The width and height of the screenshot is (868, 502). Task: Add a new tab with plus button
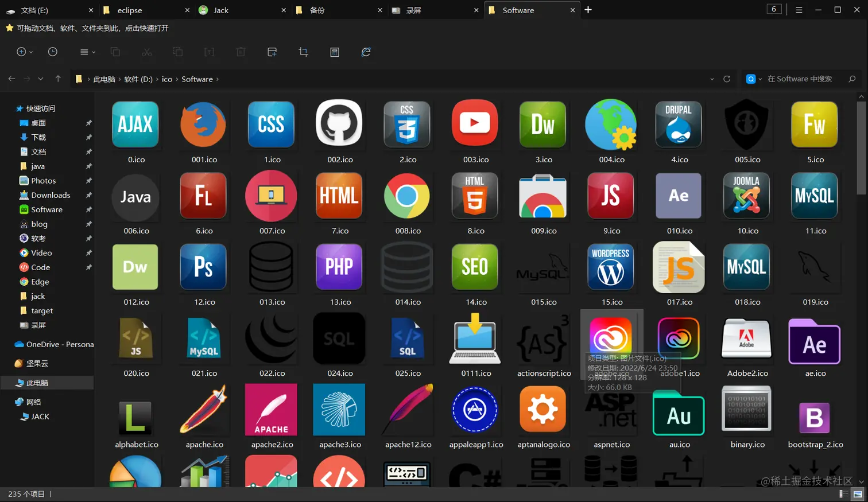point(588,10)
